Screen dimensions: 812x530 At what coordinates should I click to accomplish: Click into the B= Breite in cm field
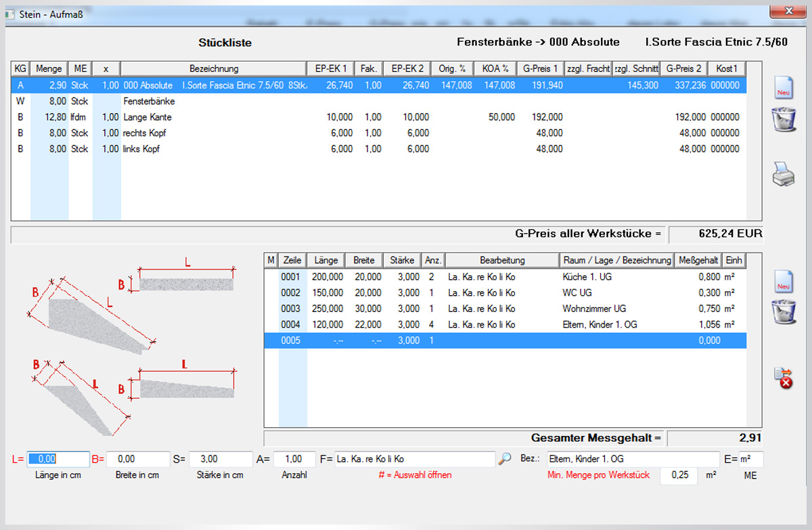[138, 459]
